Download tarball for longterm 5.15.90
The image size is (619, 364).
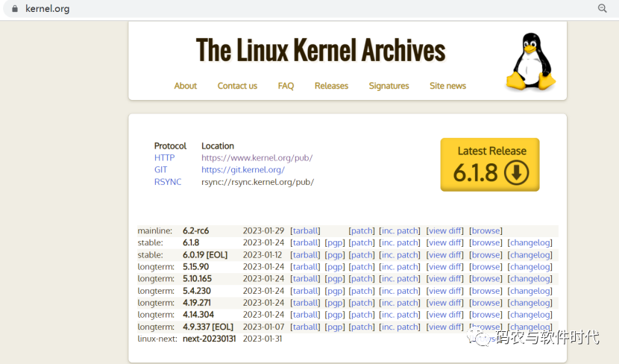coord(305,266)
